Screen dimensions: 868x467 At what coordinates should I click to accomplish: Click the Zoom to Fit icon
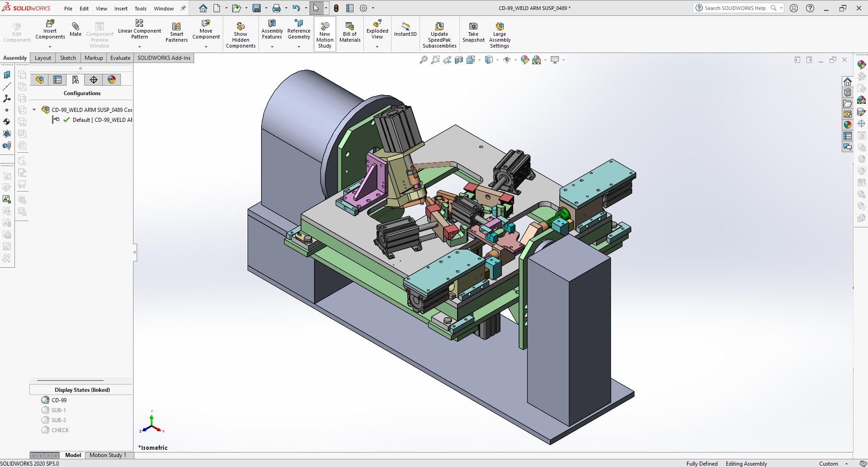(x=424, y=60)
